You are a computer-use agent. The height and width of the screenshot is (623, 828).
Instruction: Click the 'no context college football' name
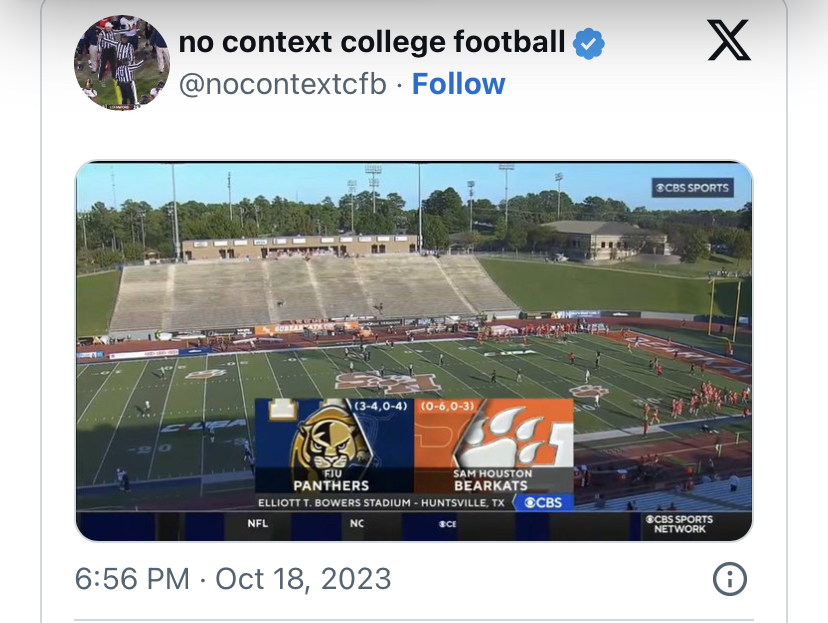coord(371,42)
